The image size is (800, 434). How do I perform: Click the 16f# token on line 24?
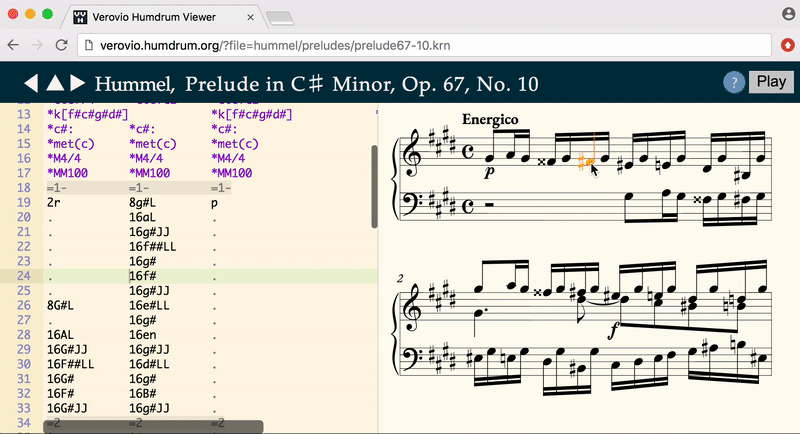pyautogui.click(x=142, y=276)
